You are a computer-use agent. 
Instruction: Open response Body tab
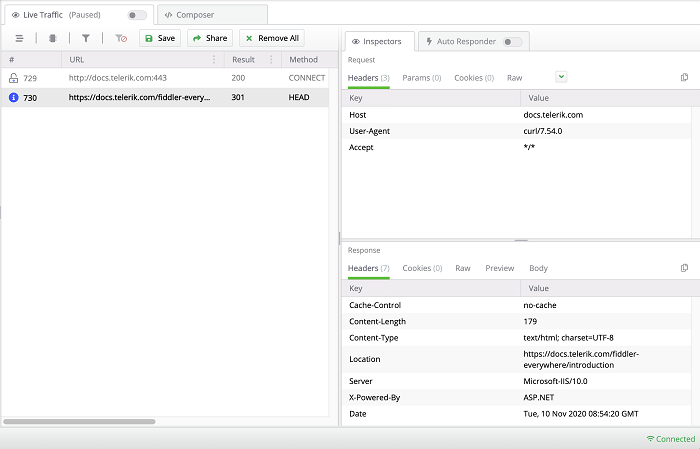coord(538,268)
